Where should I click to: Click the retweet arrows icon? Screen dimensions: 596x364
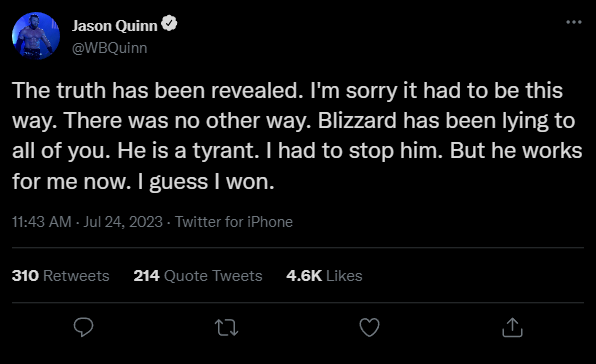(227, 328)
